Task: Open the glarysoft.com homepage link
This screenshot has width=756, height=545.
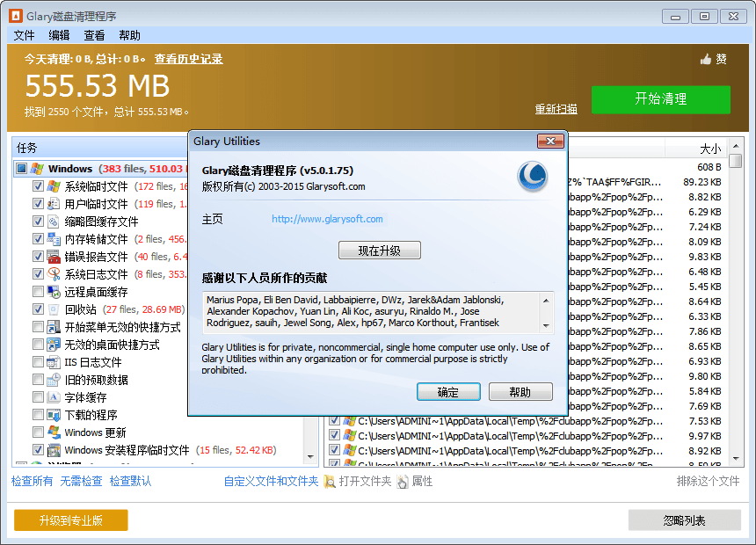Action: tap(327, 219)
